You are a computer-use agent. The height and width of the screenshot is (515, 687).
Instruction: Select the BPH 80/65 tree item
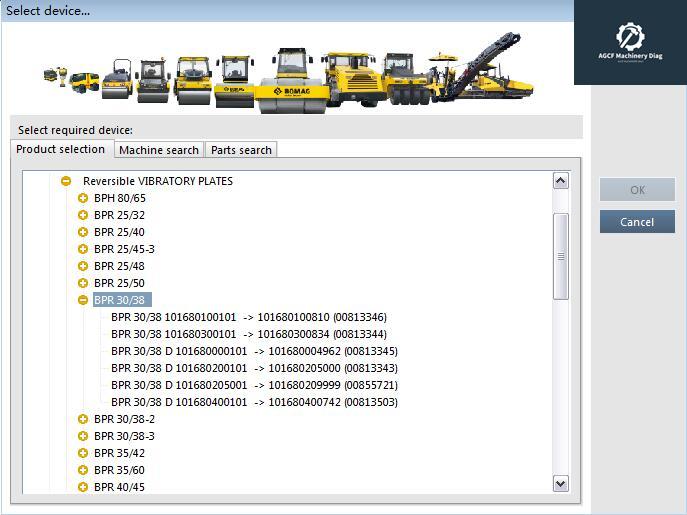120,198
